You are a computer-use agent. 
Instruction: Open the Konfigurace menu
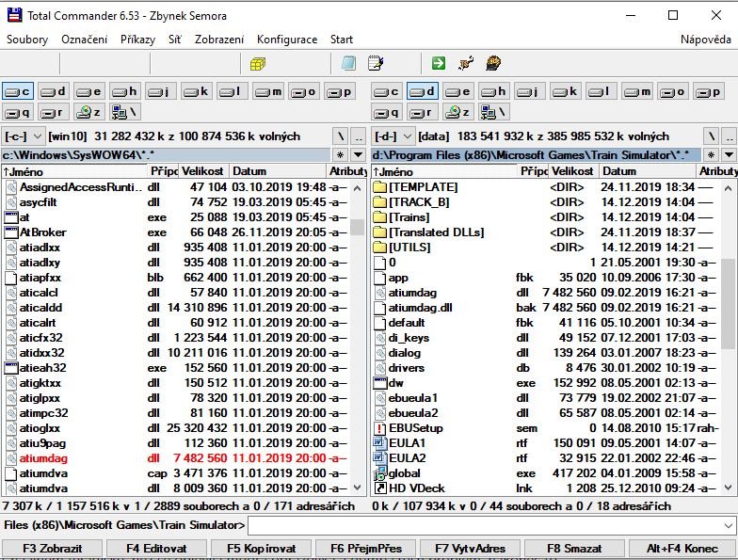point(286,40)
